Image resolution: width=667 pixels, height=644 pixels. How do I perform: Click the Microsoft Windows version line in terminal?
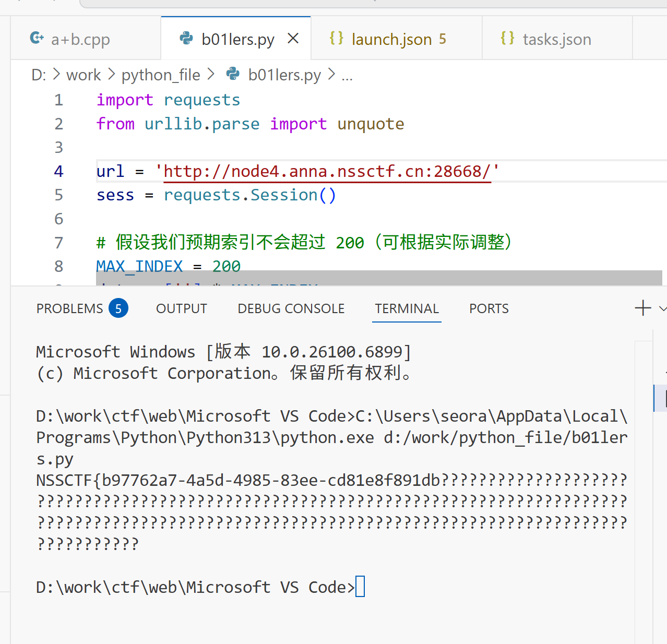pos(224,352)
